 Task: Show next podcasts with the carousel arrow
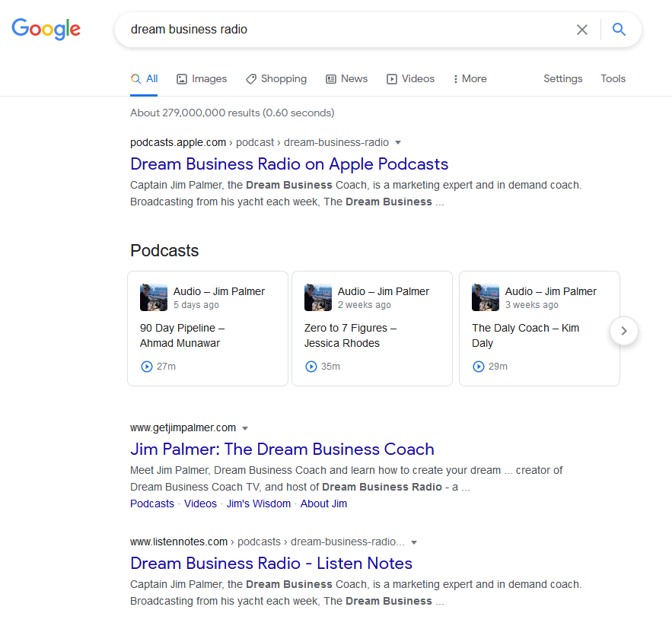[x=624, y=331]
